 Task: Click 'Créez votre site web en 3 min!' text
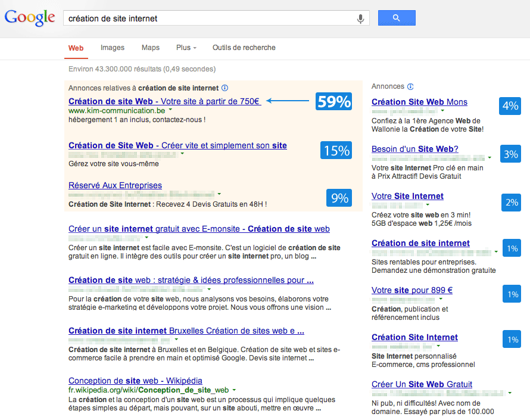pyautogui.click(x=421, y=215)
